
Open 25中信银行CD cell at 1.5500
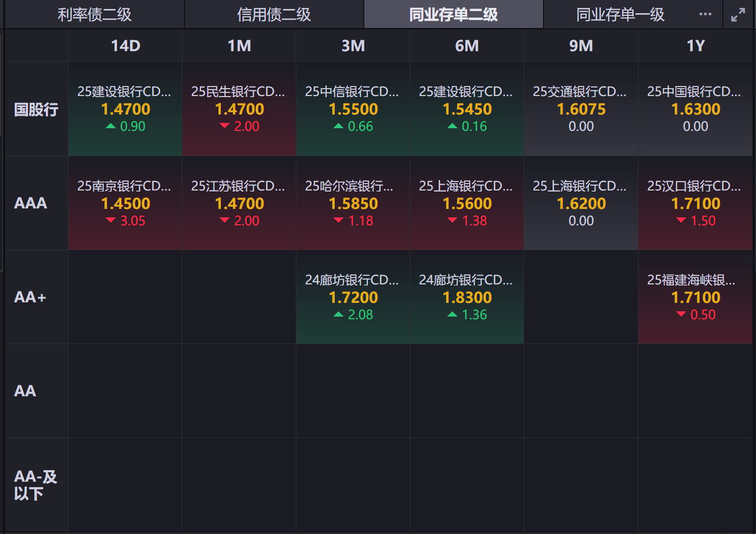[353, 109]
